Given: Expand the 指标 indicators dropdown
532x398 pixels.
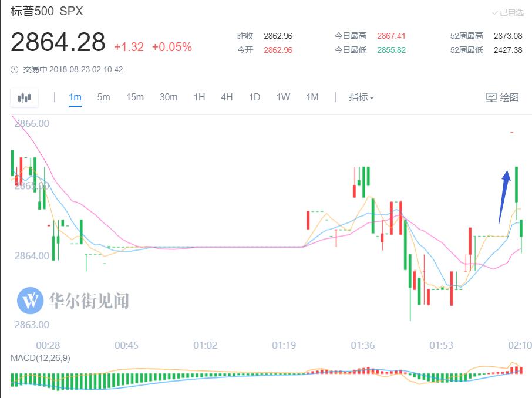Looking at the screenshot, I should [361, 97].
